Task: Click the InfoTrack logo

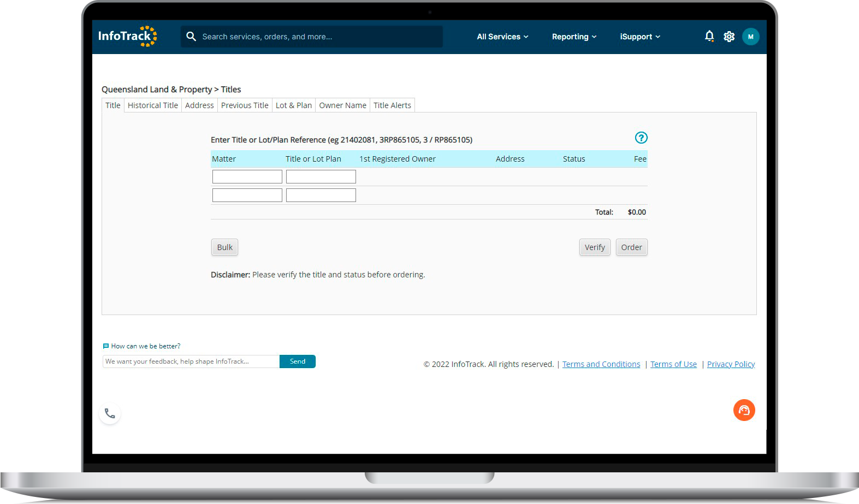Action: coord(127,36)
